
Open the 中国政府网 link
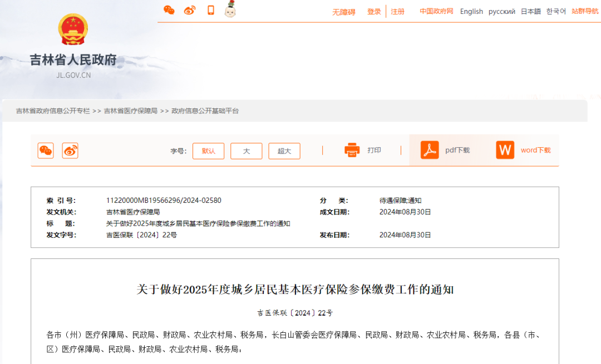click(436, 11)
